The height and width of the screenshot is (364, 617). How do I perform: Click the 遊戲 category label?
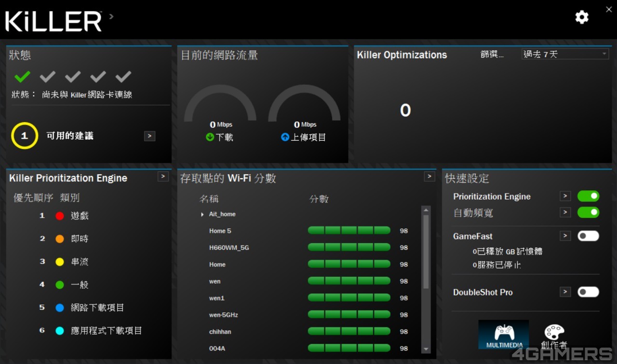(x=80, y=216)
